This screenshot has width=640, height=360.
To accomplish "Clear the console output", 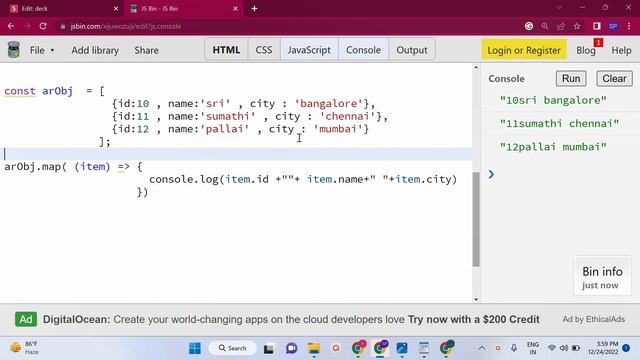I will coord(614,78).
